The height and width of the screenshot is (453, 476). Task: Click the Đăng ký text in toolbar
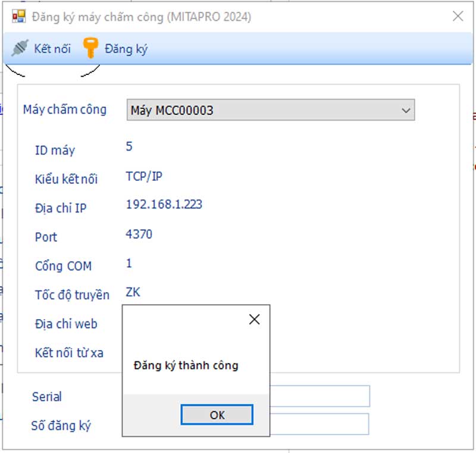[126, 49]
